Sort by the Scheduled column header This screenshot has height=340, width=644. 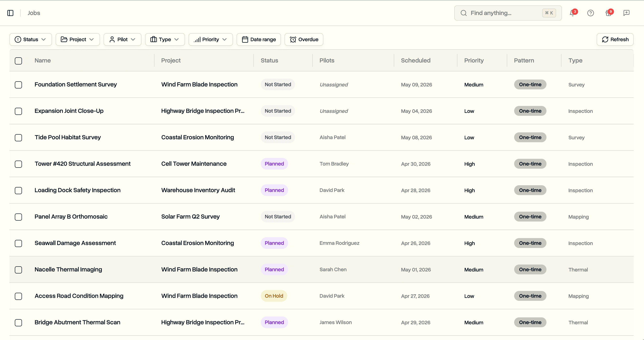click(416, 60)
